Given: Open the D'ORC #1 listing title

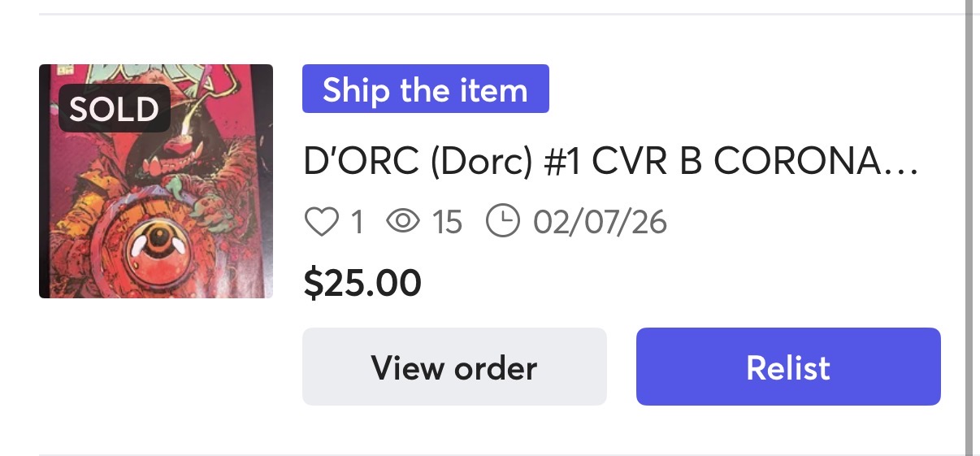Looking at the screenshot, I should point(609,163).
